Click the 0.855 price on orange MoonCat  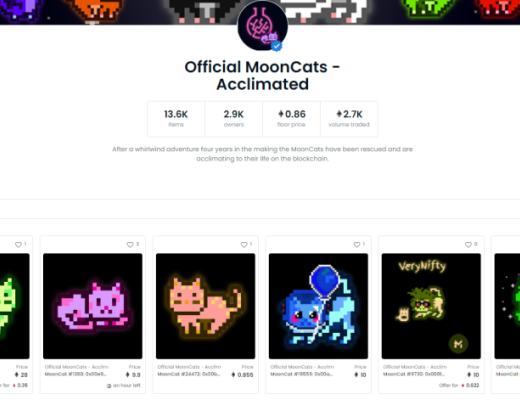242,375
